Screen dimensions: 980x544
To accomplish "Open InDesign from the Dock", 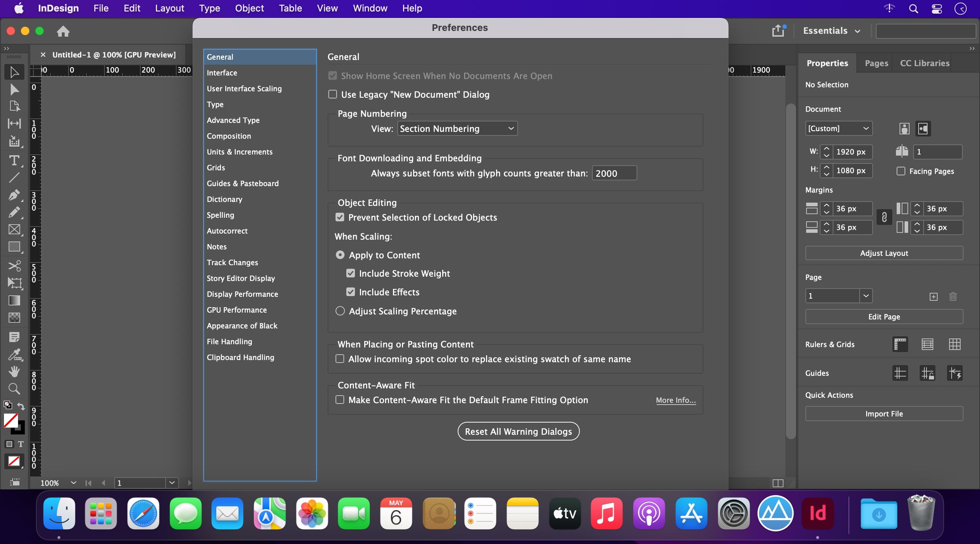I will click(x=818, y=513).
